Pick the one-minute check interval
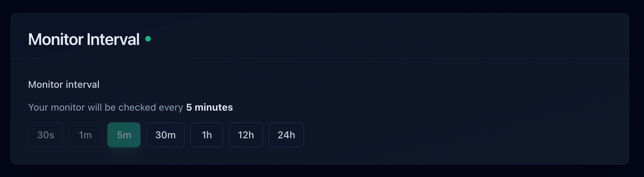Viewport: 644px width, 177px height. point(85,135)
